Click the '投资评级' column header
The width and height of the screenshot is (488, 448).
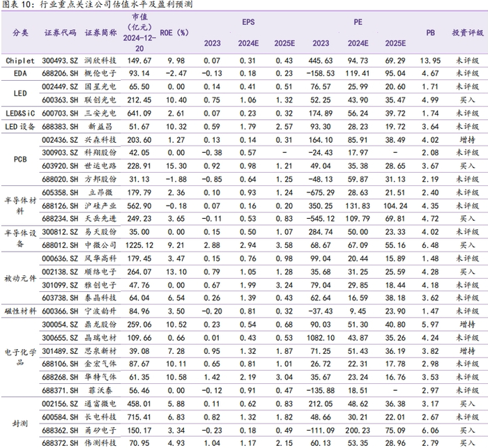point(468,33)
